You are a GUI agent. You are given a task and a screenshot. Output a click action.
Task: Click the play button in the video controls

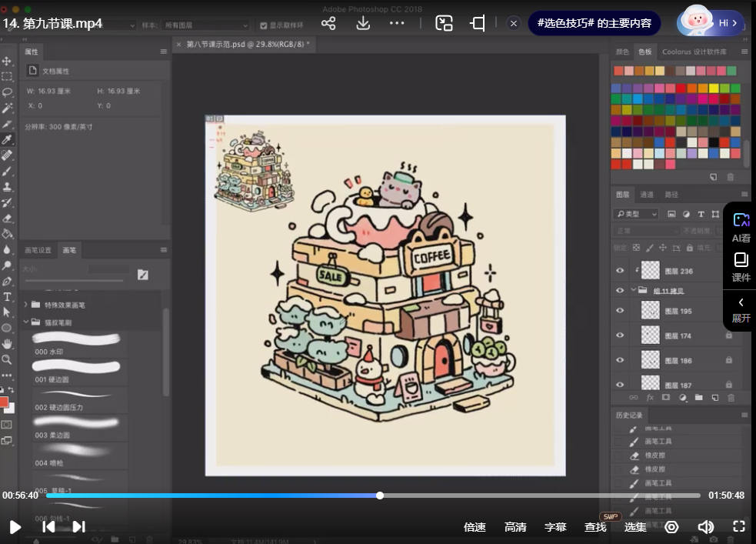pos(15,527)
